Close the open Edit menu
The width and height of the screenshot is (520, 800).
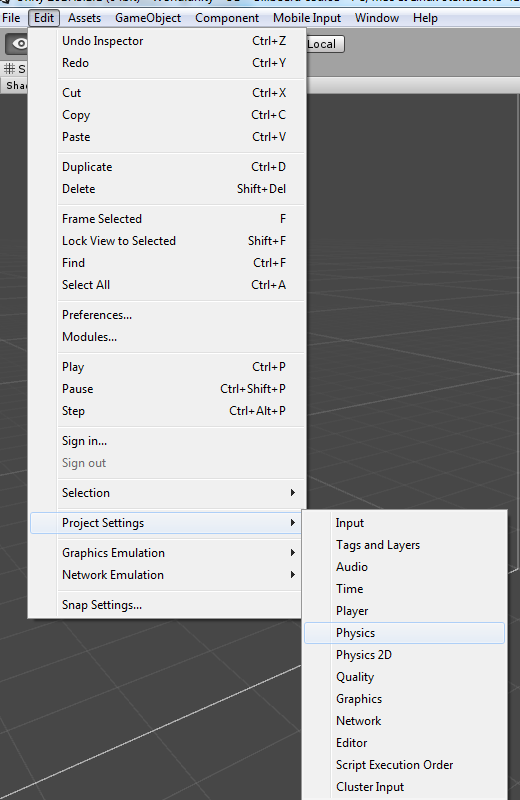click(x=44, y=18)
